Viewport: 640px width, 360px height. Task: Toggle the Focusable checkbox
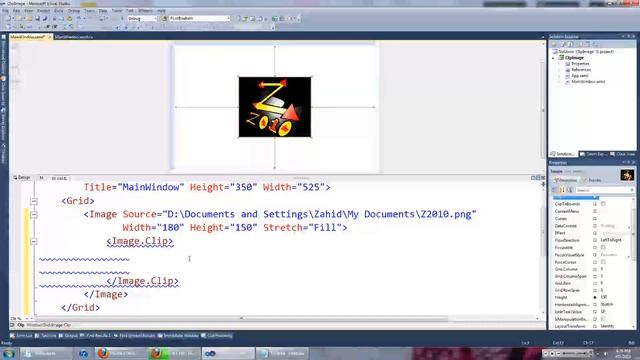(x=603, y=247)
